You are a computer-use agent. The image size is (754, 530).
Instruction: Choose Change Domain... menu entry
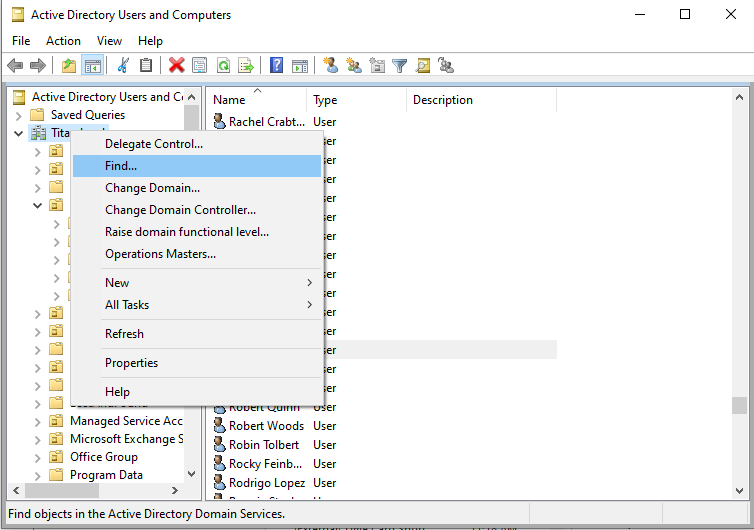pos(197,188)
